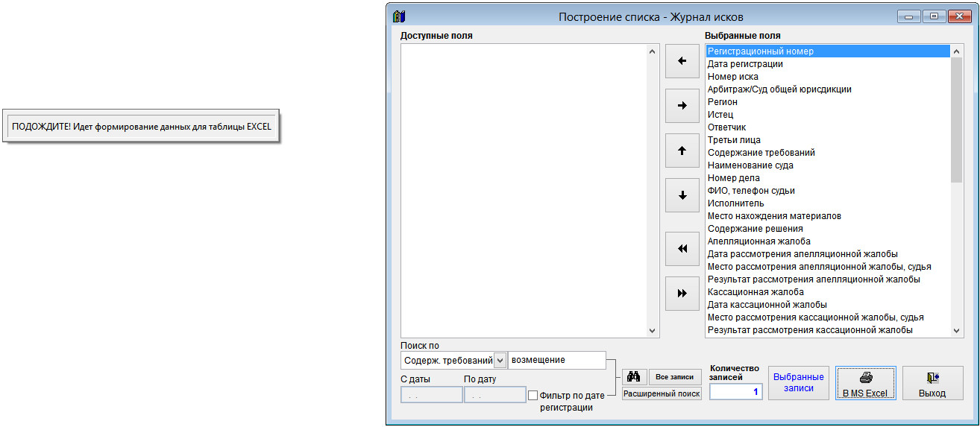Click down arrow of selected fields scrollbar
This screenshot has width=980, height=427.
957,331
